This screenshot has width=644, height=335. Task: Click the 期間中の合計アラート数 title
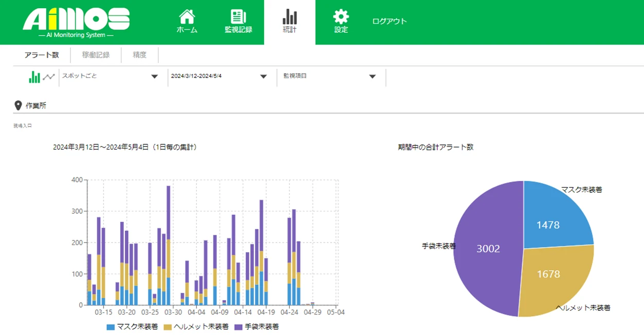[436, 147]
